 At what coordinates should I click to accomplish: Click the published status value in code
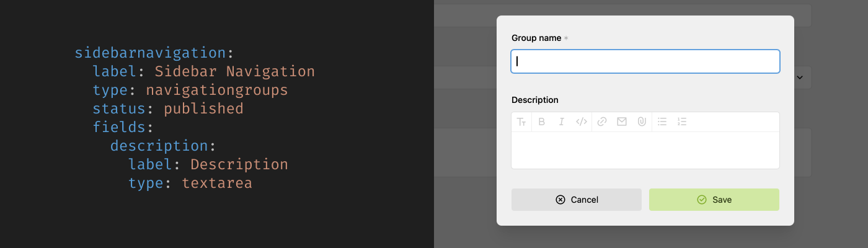[x=203, y=108]
